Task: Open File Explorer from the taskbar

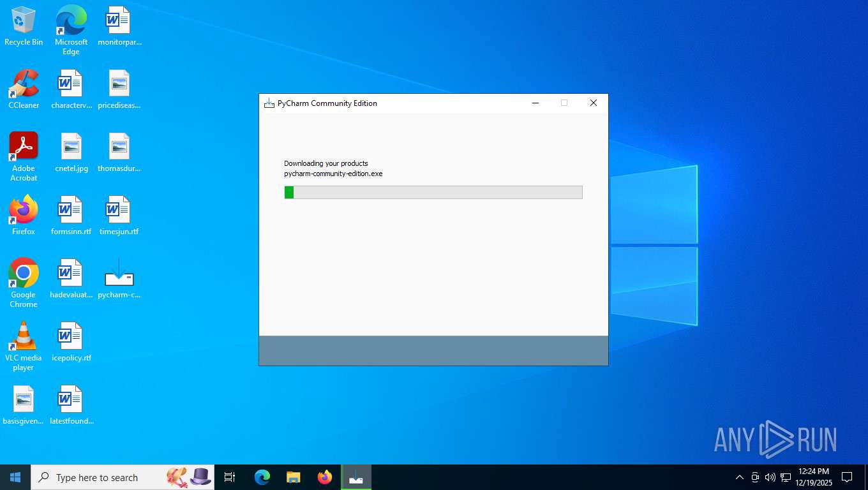Action: 294,477
